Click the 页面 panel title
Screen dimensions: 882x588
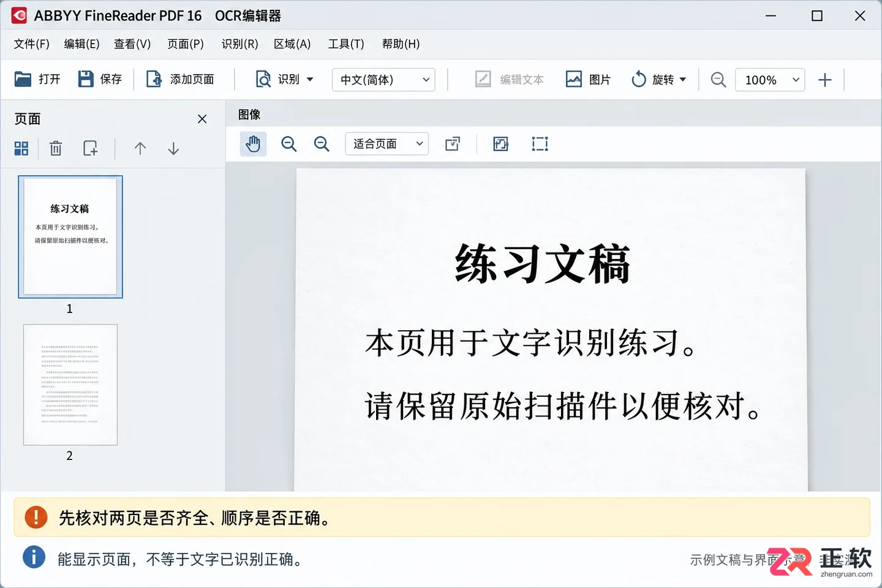[x=28, y=119]
